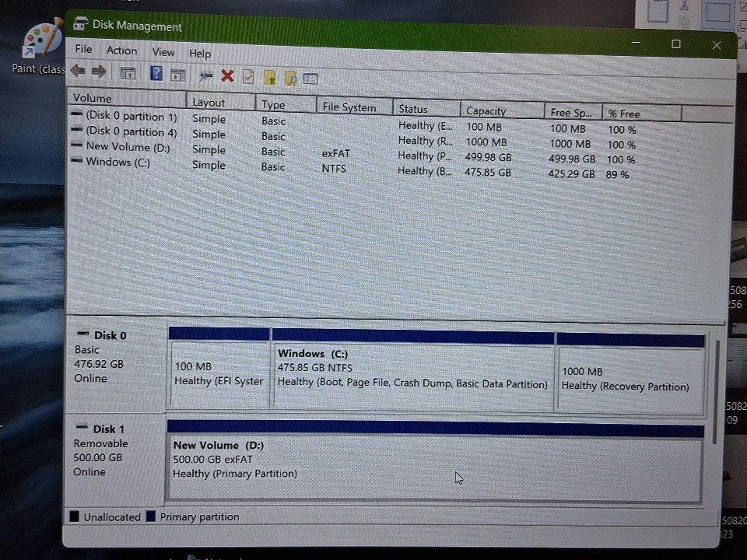The height and width of the screenshot is (560, 747).
Task: Open the File menu
Action: (x=83, y=49)
